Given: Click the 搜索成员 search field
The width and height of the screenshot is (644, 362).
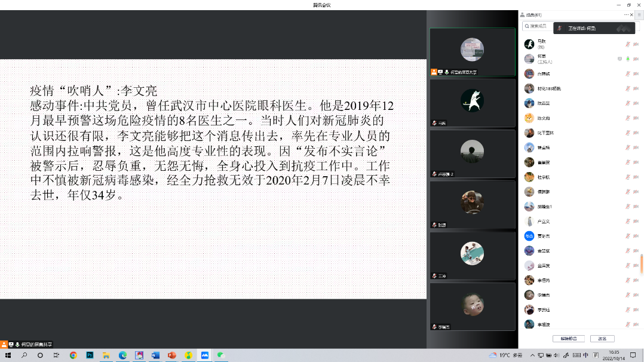Looking at the screenshot, I should click(538, 26).
